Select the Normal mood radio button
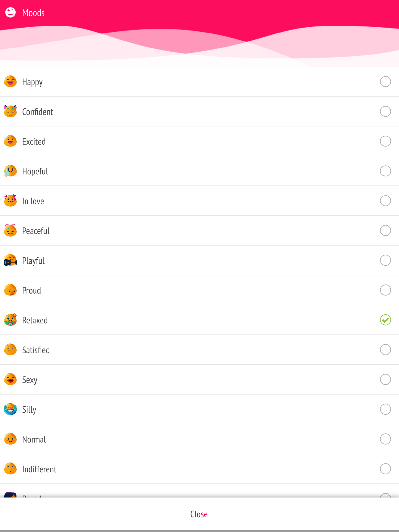The image size is (399, 532). pyautogui.click(x=386, y=439)
